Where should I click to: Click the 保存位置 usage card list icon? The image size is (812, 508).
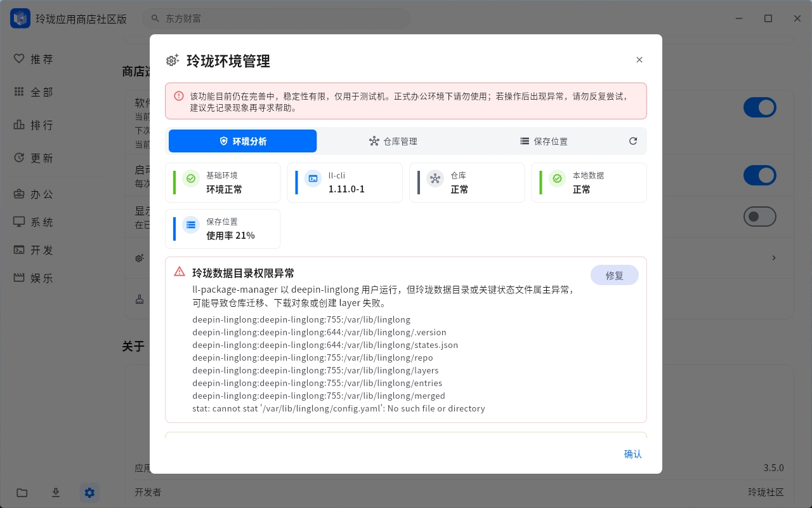tap(191, 225)
